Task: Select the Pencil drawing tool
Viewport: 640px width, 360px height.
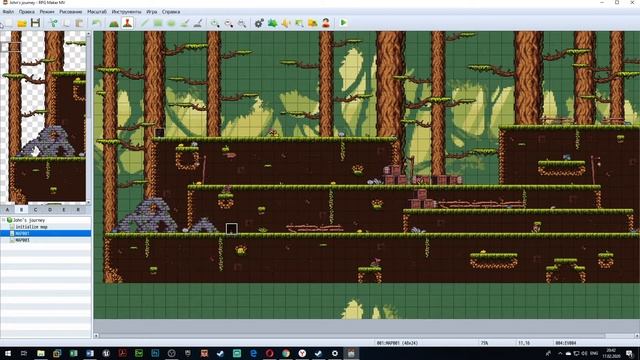Action: click(144, 23)
